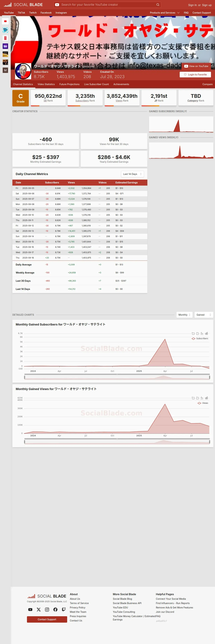Click Contact Support in the top header

[x=202, y=13]
